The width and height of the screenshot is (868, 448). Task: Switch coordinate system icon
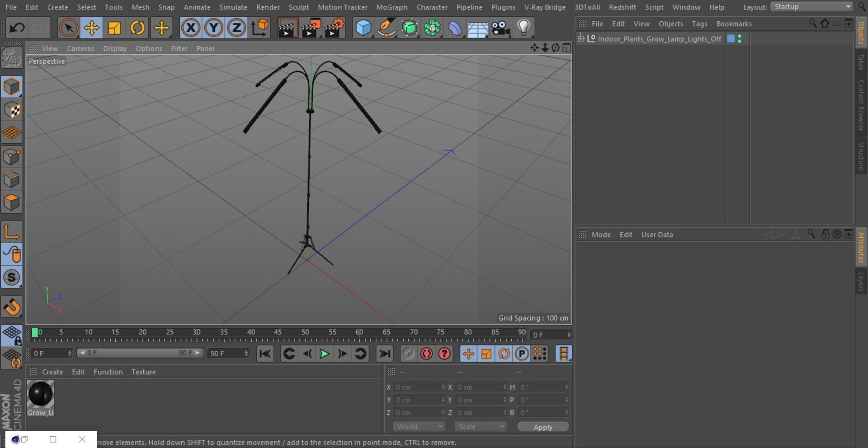tap(260, 28)
